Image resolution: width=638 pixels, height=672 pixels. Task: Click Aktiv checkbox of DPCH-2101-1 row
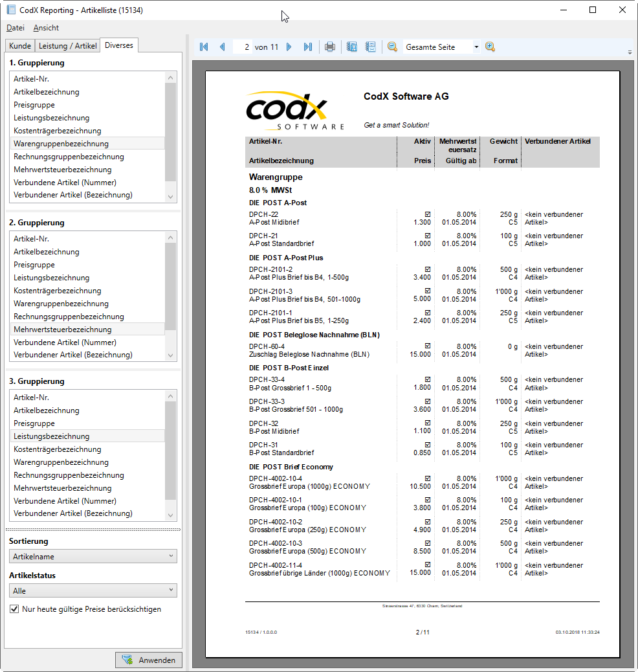[x=428, y=313]
